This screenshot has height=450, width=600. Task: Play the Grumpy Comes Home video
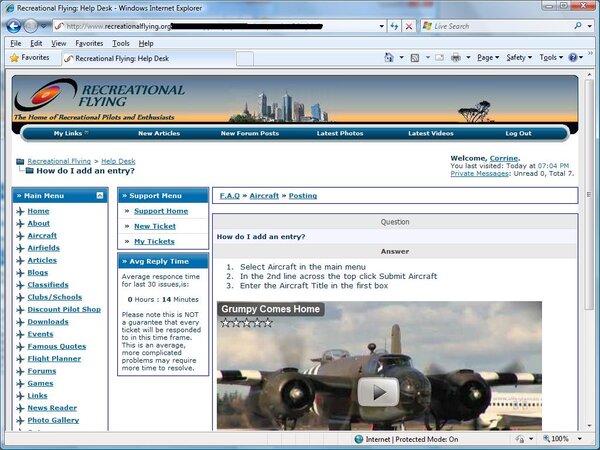click(379, 391)
